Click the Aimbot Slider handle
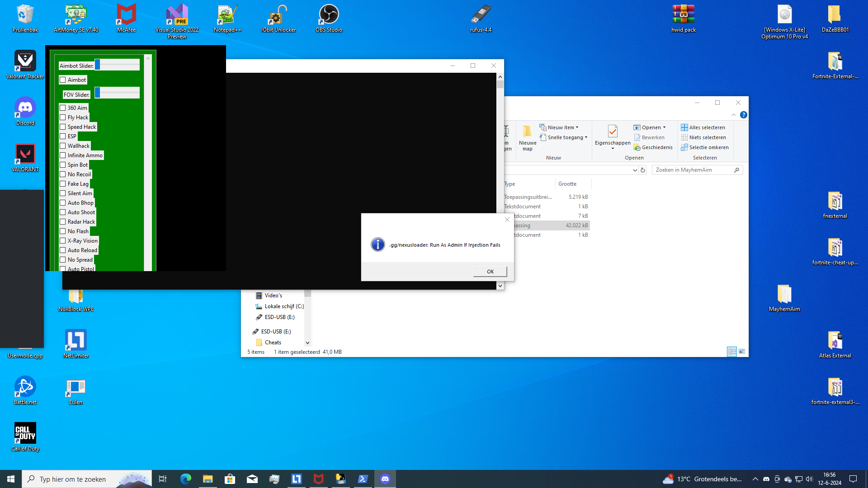The width and height of the screenshot is (868, 488). (97, 65)
